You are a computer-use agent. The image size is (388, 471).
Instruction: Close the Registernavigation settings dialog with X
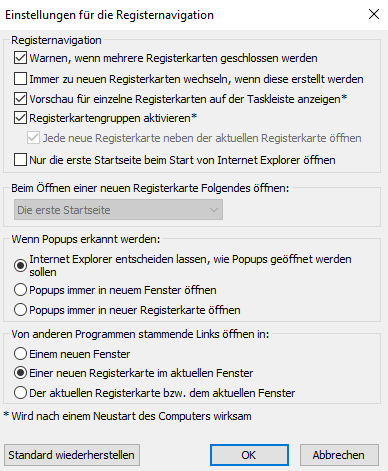(x=374, y=14)
